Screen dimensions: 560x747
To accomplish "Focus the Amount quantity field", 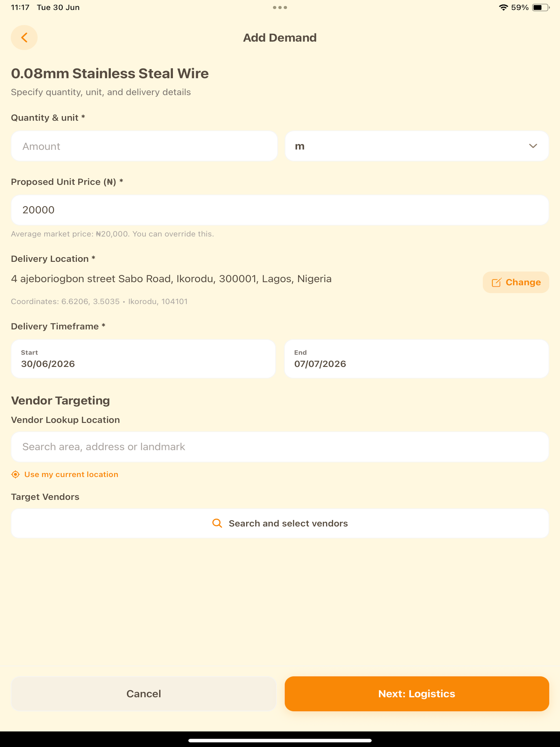I will [144, 146].
